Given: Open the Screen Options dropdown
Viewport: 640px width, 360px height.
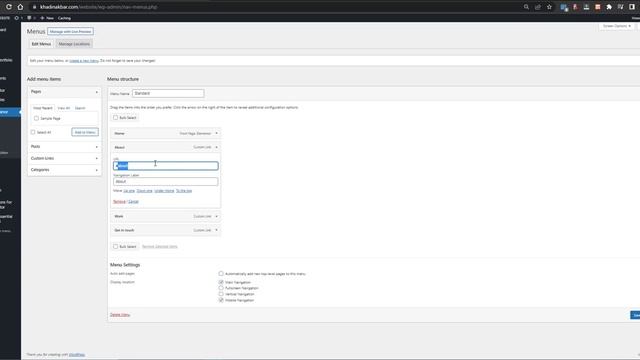Looking at the screenshot, I should click(x=617, y=26).
